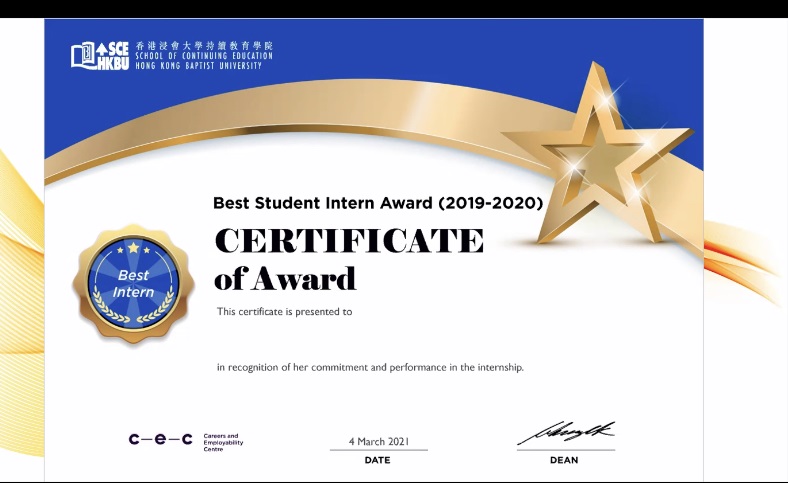This screenshot has height=483, width=788.
Task: Click 'Careers and Employability Centre' text
Action: (x=223, y=442)
